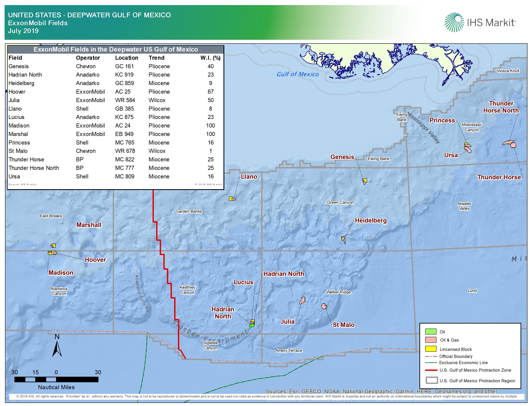Click the Keathley Canyon horizontal area label
Image resolution: width=532 pixels, height=406 pixels.
click(x=187, y=290)
